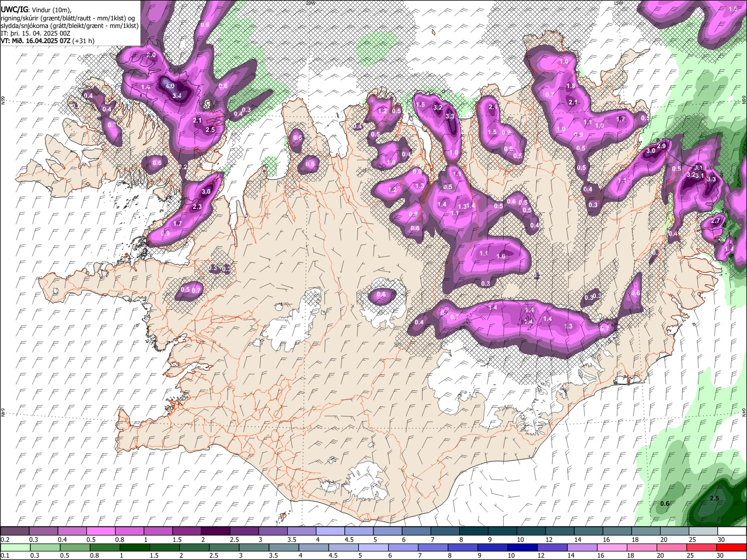Click the swatch between 14 and 16 in the upper scale
747x560 pixels.
click(x=588, y=531)
